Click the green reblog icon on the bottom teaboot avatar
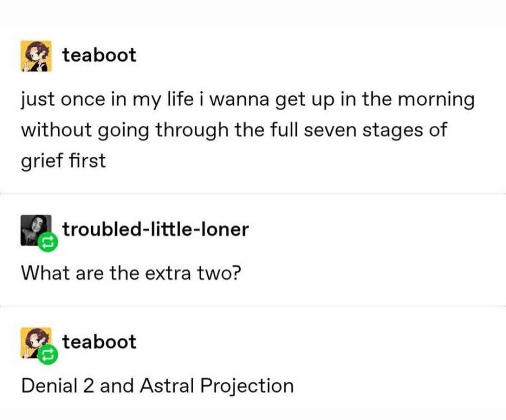Image resolution: width=506 pixels, height=420 pixels. click(46, 356)
